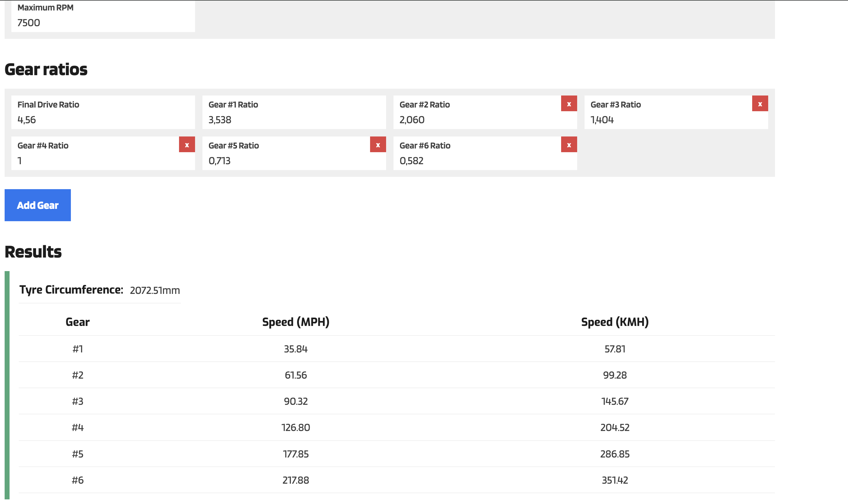Delete Gear #4 using x button
This screenshot has height=504, width=848.
[187, 145]
